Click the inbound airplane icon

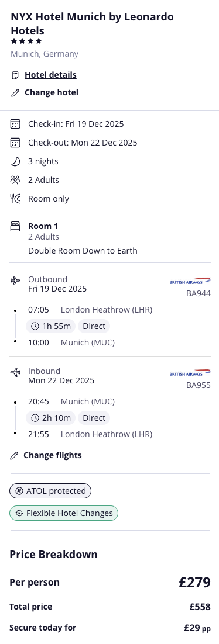click(15, 372)
